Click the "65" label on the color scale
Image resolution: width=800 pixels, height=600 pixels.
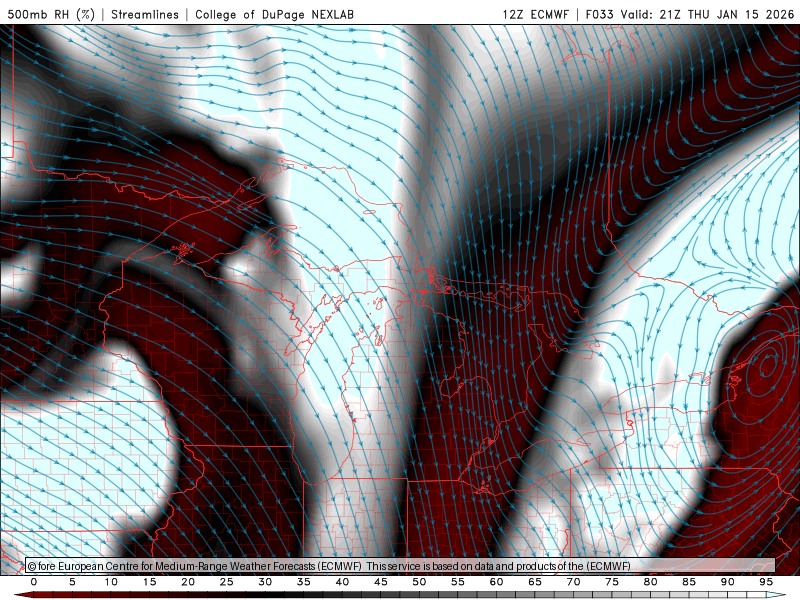(535, 582)
